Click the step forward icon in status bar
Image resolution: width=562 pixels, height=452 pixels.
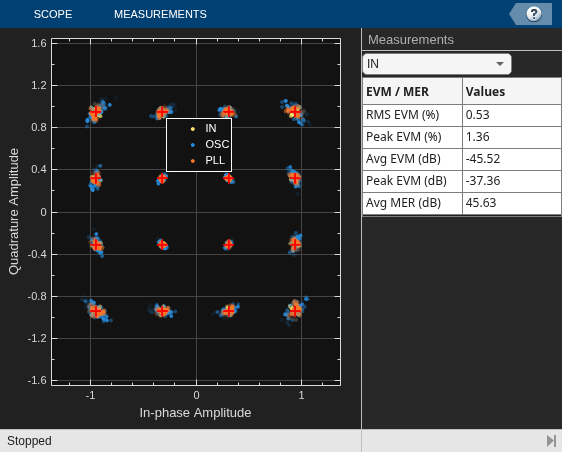[x=551, y=441]
